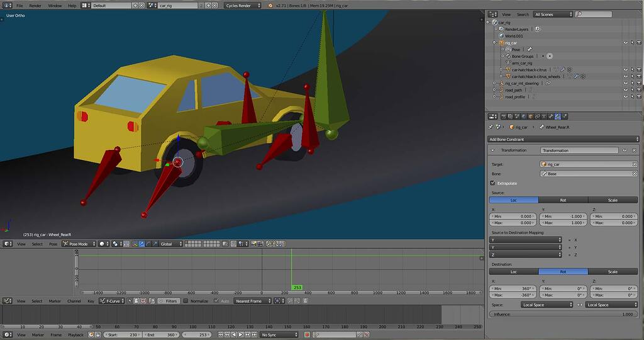Hide road_path using its eye icon

(x=626, y=90)
